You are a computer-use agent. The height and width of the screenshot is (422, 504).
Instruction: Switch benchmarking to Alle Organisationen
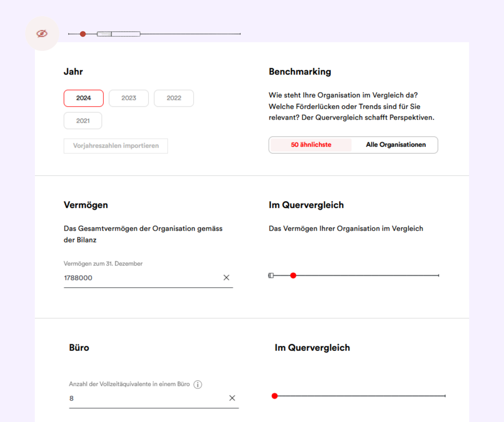[395, 145]
